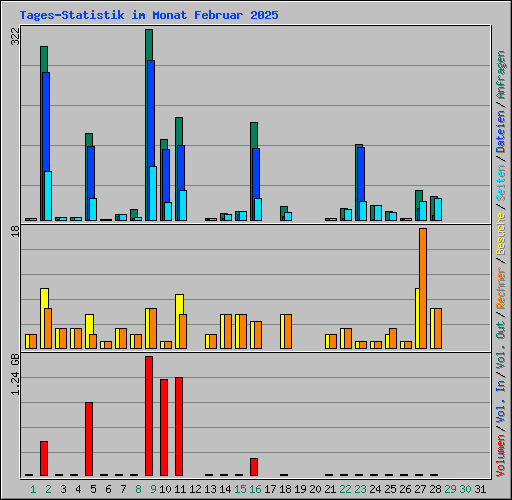512x500 pixels.
Task: Click day label "28" on the x-axis
Action: [x=435, y=489]
